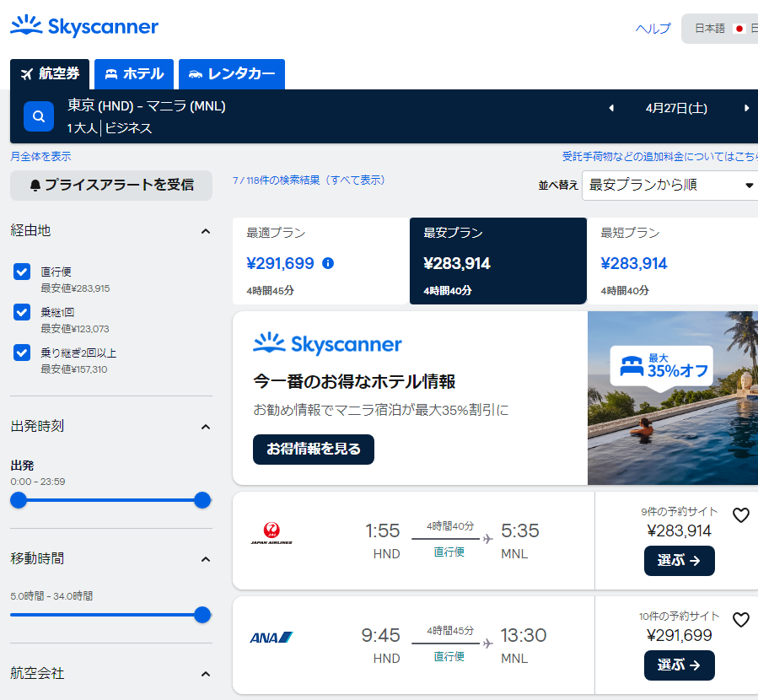Click the Skyscanner logo in header
This screenshot has width=758, height=700.
click(84, 26)
